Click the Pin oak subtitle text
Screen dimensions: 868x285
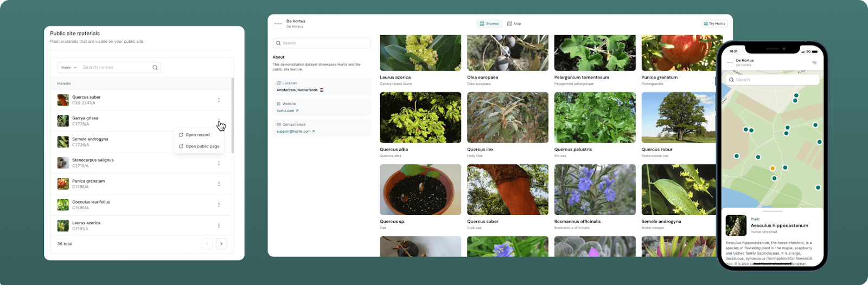click(x=560, y=156)
